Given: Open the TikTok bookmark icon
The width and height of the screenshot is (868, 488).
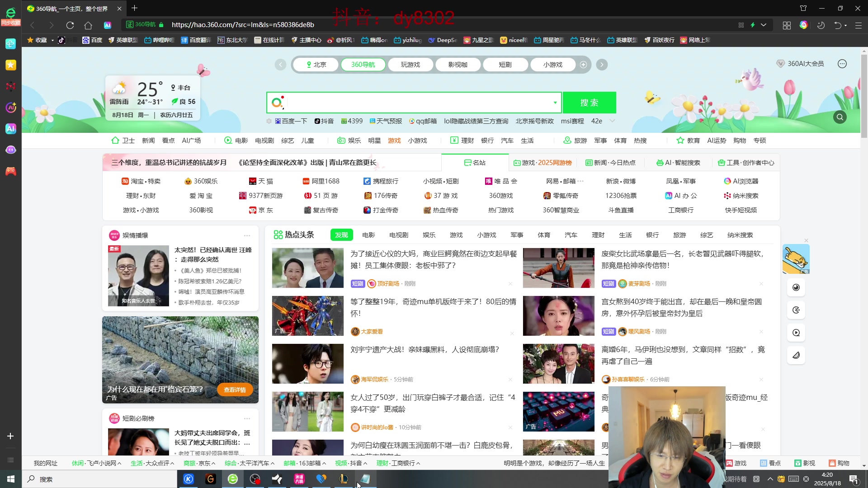Looking at the screenshot, I should (x=62, y=40).
